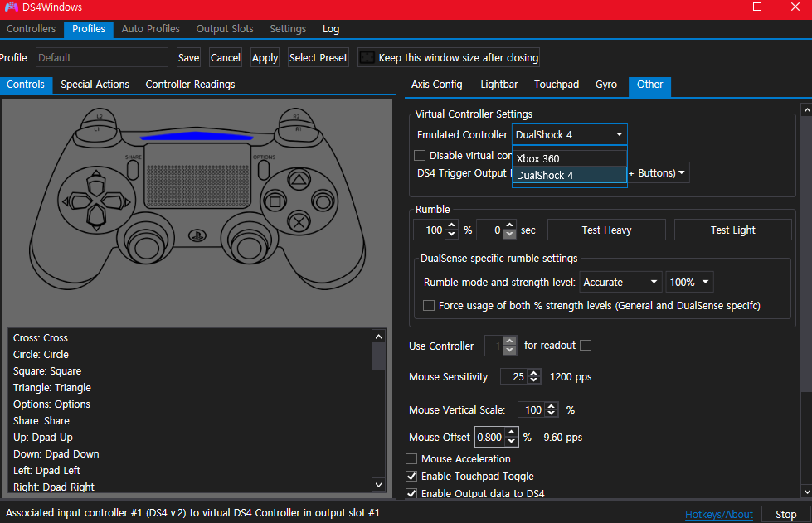Click the Triangle button on controller diagram
This screenshot has height=523, width=812.
point(299,180)
